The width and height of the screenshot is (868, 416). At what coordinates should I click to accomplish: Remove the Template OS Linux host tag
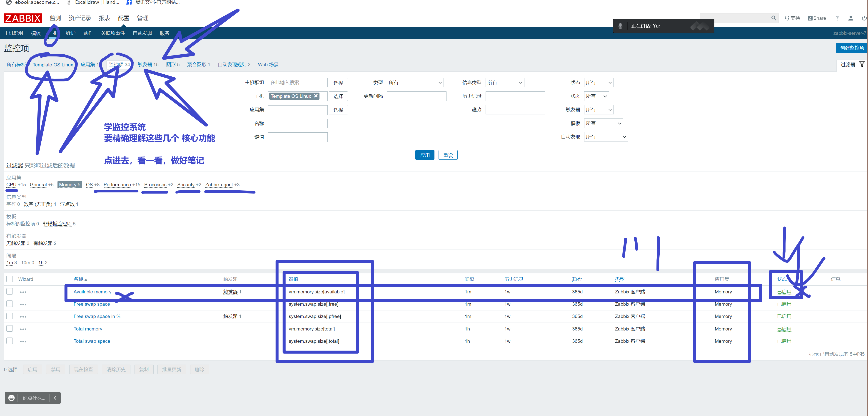[316, 96]
